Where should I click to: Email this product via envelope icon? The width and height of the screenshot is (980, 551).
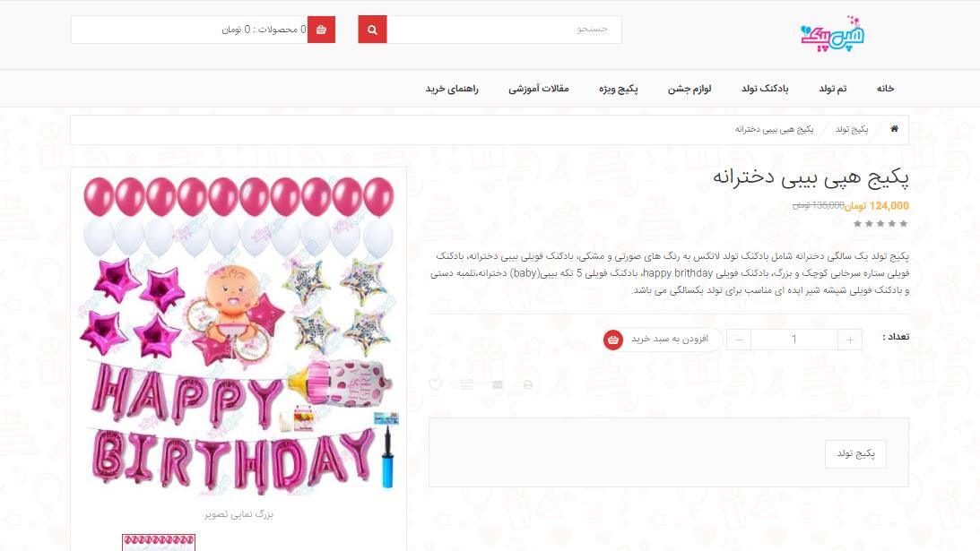coord(498,384)
